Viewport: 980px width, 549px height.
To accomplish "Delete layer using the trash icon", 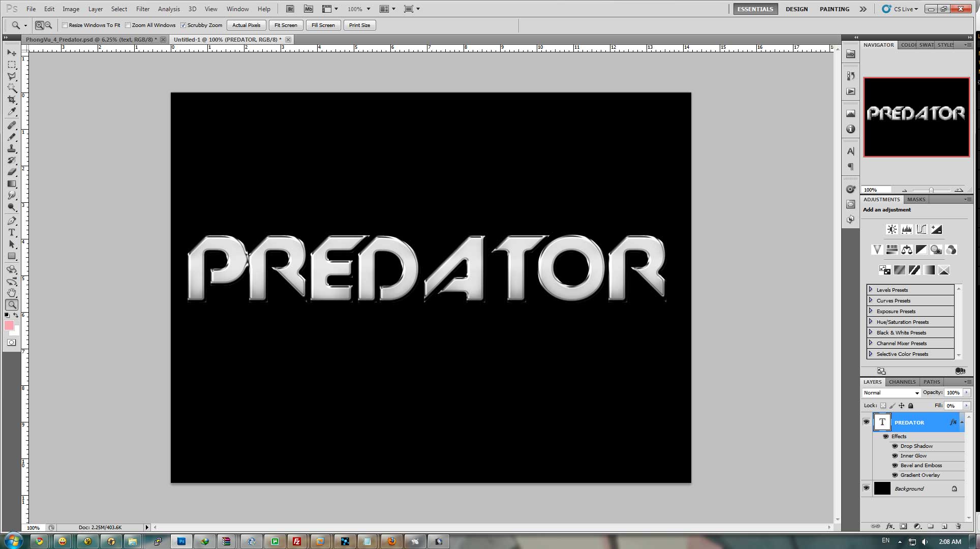I will [958, 527].
